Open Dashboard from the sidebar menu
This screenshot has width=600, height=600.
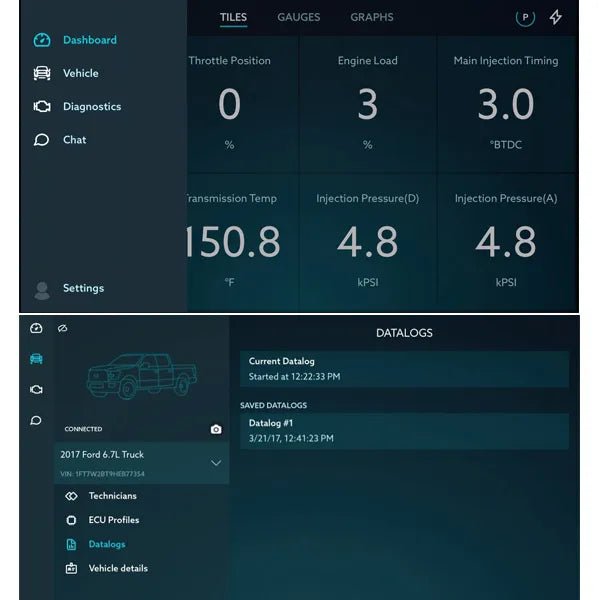[x=88, y=40]
